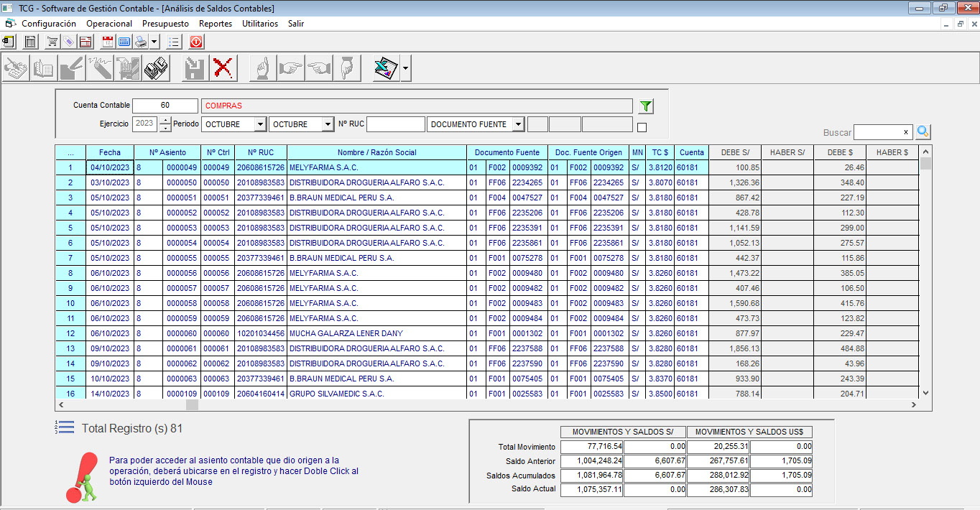Expand the first OCTUBRE period dropdown
This screenshot has width=980, height=510.
click(x=259, y=124)
